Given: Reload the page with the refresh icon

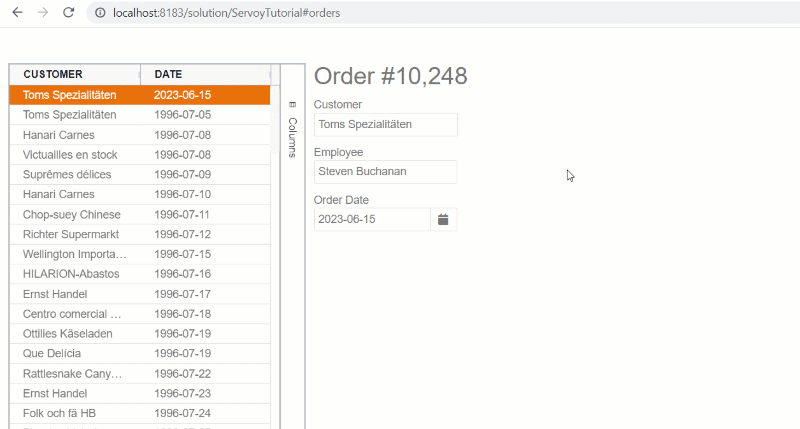Looking at the screenshot, I should click(x=68, y=13).
